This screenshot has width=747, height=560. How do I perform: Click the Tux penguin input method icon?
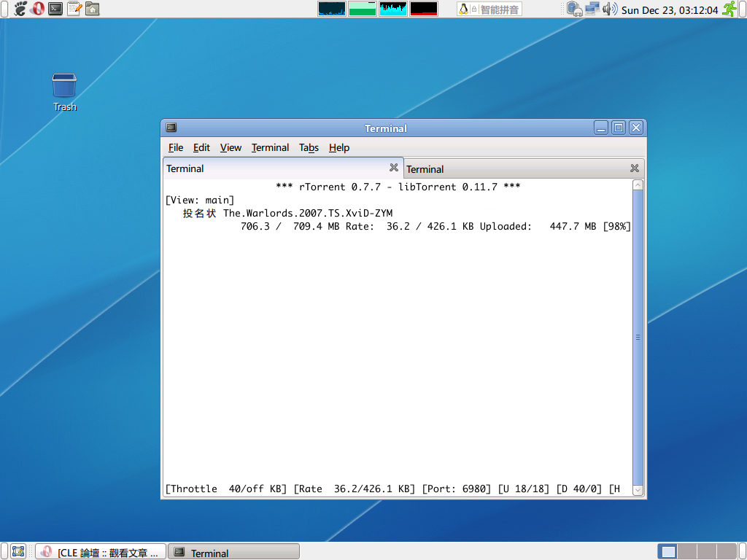[463, 9]
